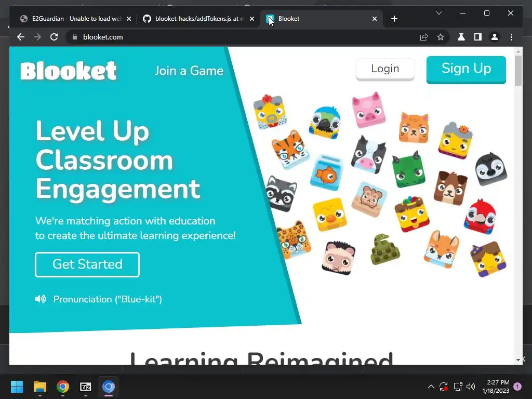
Task: Open Chrome three-dot menu
Action: click(x=511, y=37)
